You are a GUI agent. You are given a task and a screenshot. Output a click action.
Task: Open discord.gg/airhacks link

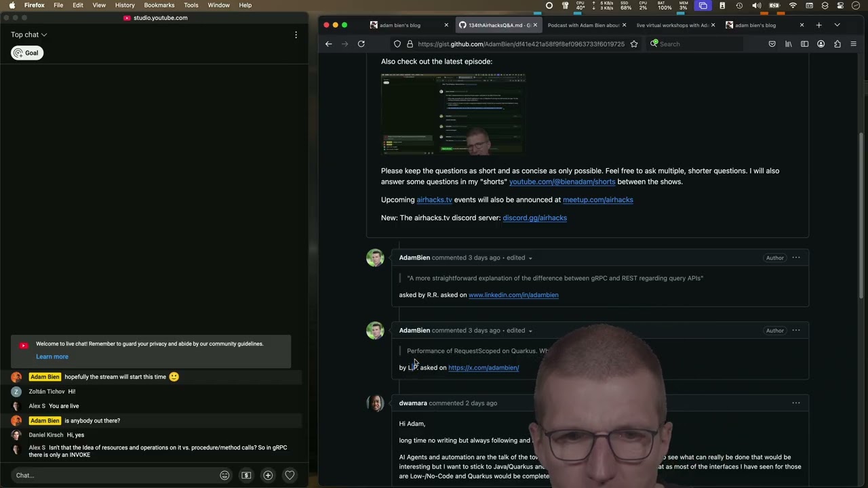pos(534,218)
